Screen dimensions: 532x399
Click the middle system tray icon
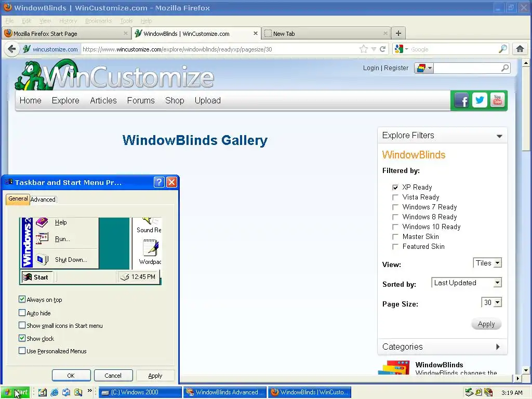pyautogui.click(x=478, y=392)
